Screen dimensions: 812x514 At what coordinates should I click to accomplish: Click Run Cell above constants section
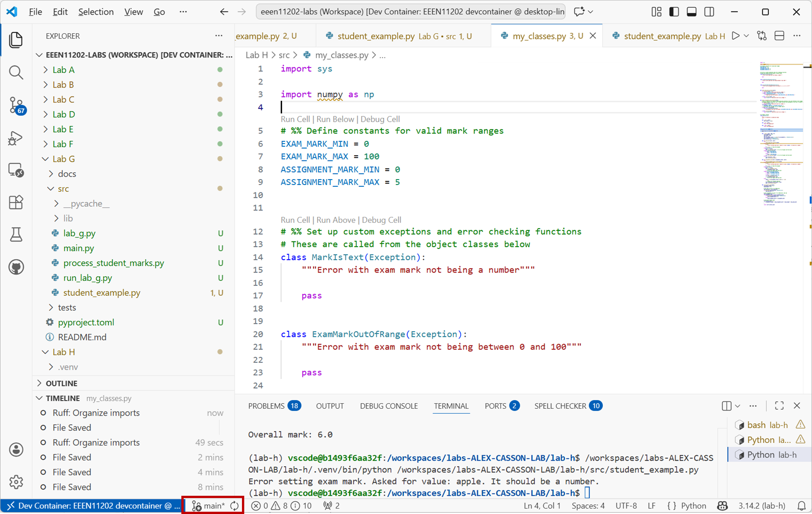(295, 119)
